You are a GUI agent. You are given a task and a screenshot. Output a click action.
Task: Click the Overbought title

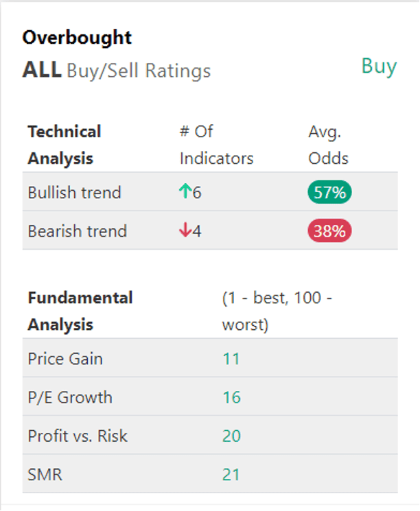[77, 38]
